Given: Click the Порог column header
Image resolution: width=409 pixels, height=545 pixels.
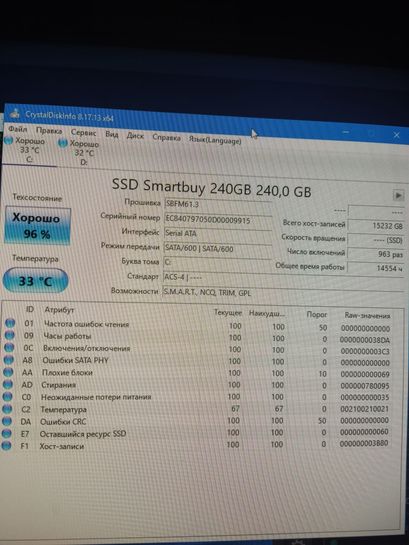Looking at the screenshot, I should coord(317,314).
